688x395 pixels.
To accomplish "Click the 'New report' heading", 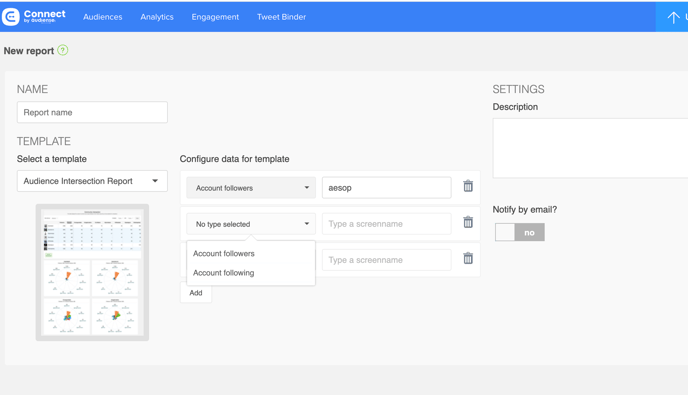I will point(29,51).
